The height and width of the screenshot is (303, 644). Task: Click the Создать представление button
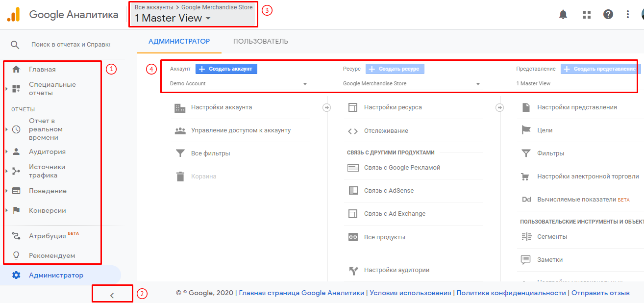[600, 69]
